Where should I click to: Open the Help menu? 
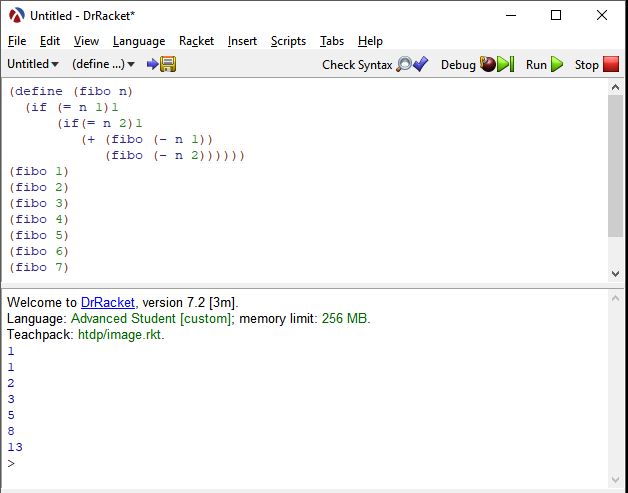[370, 41]
